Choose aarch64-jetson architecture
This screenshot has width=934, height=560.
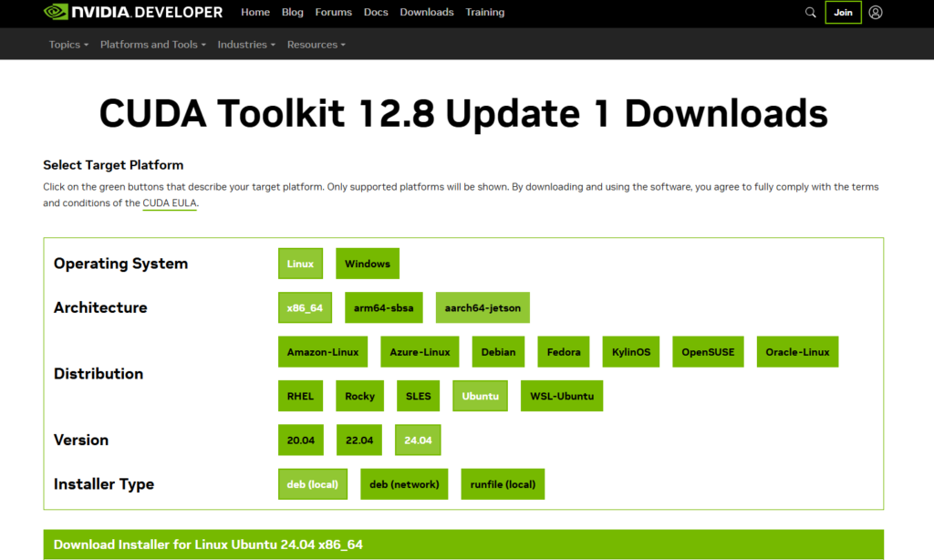point(483,307)
